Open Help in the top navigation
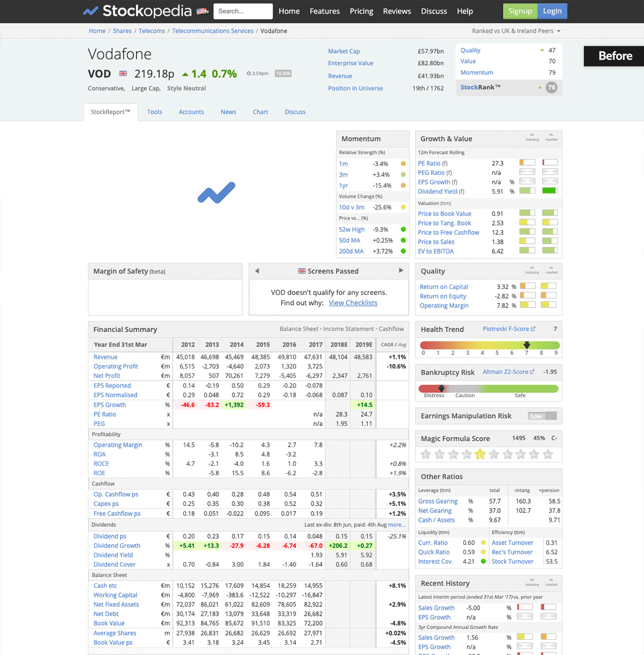Viewport: 644px width, 655px height. pyautogui.click(x=465, y=11)
